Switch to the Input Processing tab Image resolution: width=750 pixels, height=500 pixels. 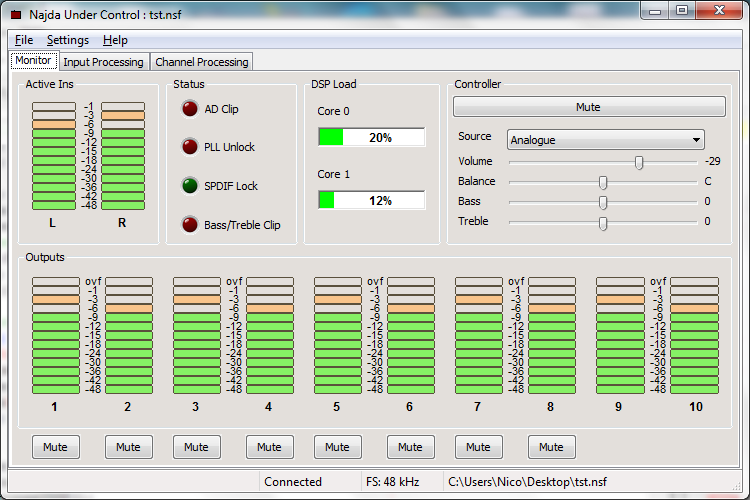tap(103, 62)
